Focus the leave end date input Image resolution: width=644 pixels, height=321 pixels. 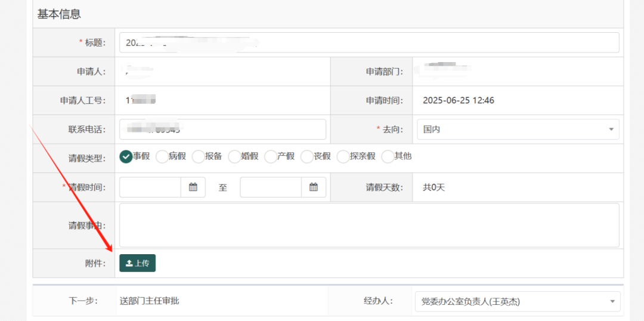tap(271, 187)
